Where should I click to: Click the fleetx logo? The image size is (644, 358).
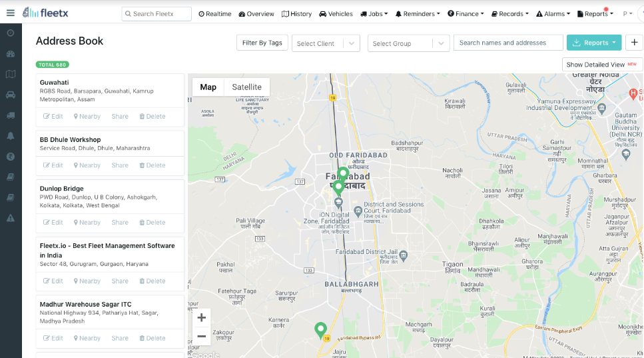[x=45, y=13]
